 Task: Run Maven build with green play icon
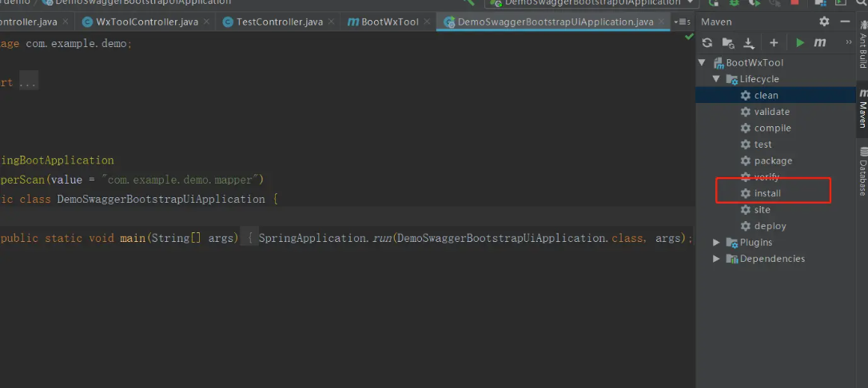(x=799, y=42)
